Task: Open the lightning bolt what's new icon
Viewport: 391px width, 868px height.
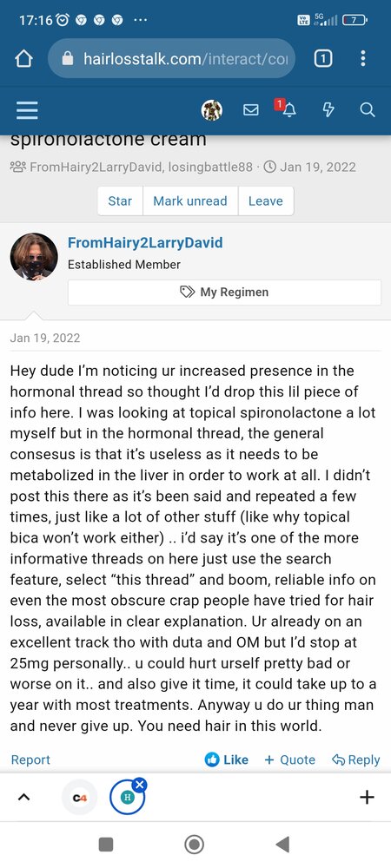Action: [328, 110]
